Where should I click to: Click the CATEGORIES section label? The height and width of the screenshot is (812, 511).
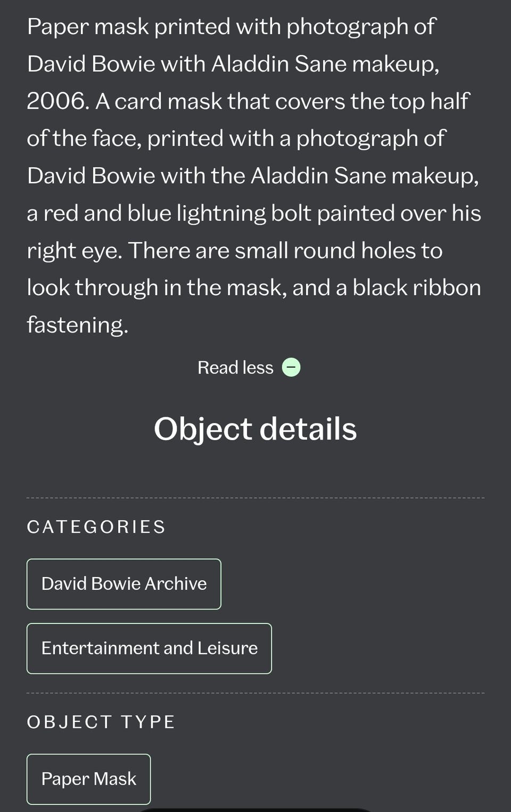point(96,527)
